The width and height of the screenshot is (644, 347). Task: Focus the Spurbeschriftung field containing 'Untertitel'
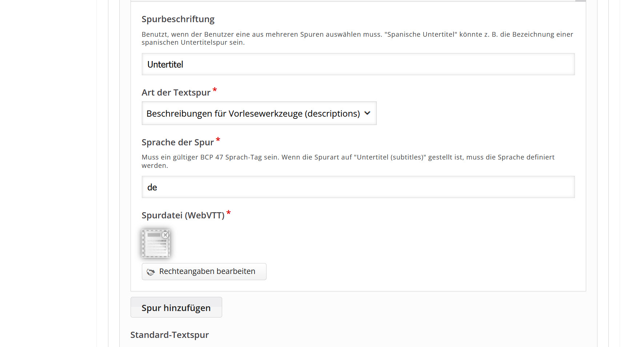[358, 64]
